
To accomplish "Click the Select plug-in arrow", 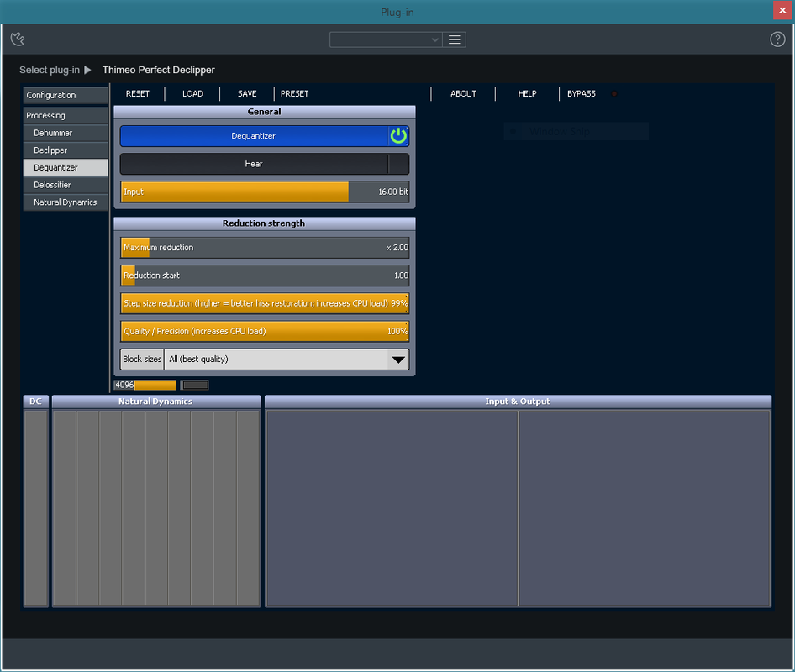I will click(x=87, y=70).
